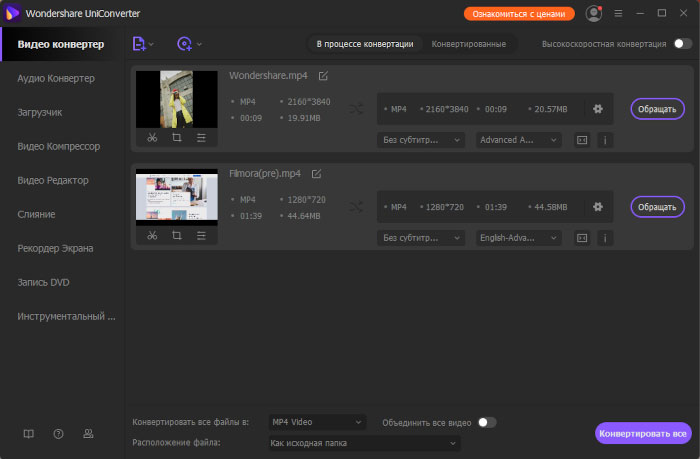Expand the file location dropdown
The image size is (700, 459).
pyautogui.click(x=365, y=442)
